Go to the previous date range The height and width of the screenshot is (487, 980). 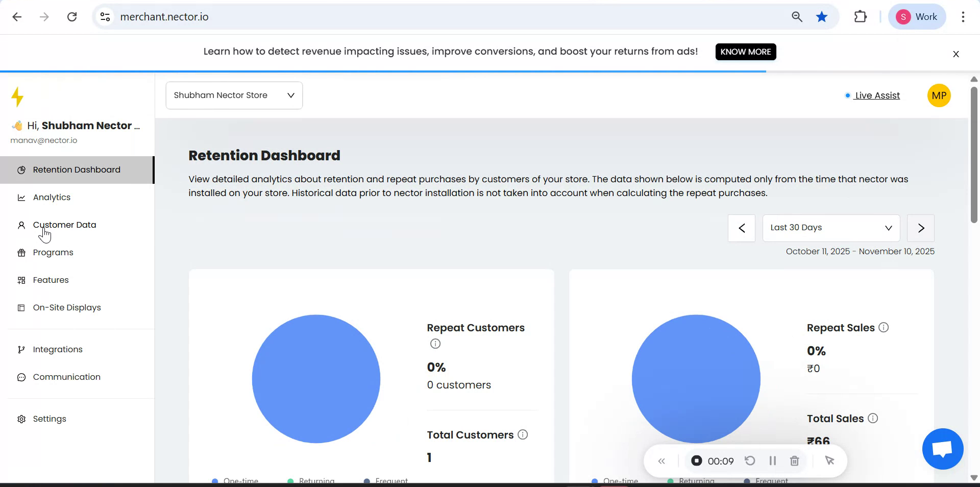(x=741, y=228)
